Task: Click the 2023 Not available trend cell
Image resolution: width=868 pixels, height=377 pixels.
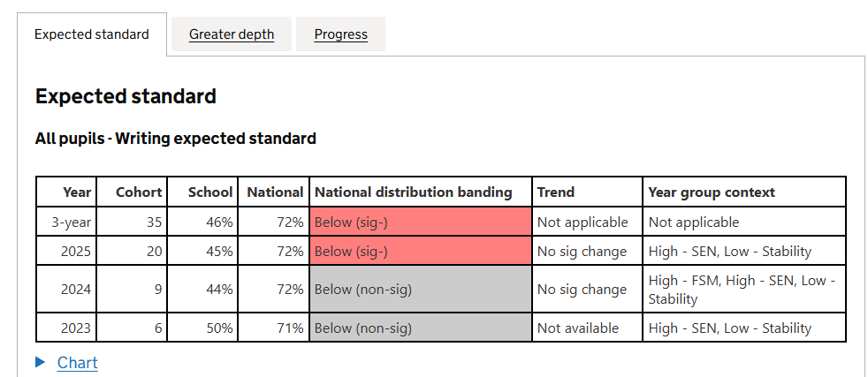Action: pos(578,328)
